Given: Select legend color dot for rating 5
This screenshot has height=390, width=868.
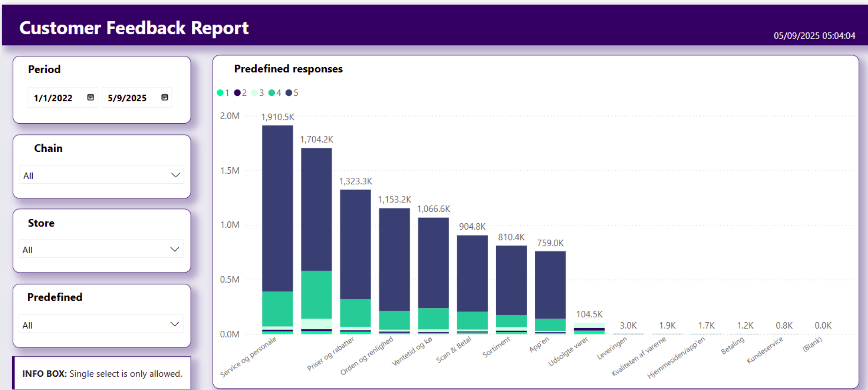Looking at the screenshot, I should 289,93.
